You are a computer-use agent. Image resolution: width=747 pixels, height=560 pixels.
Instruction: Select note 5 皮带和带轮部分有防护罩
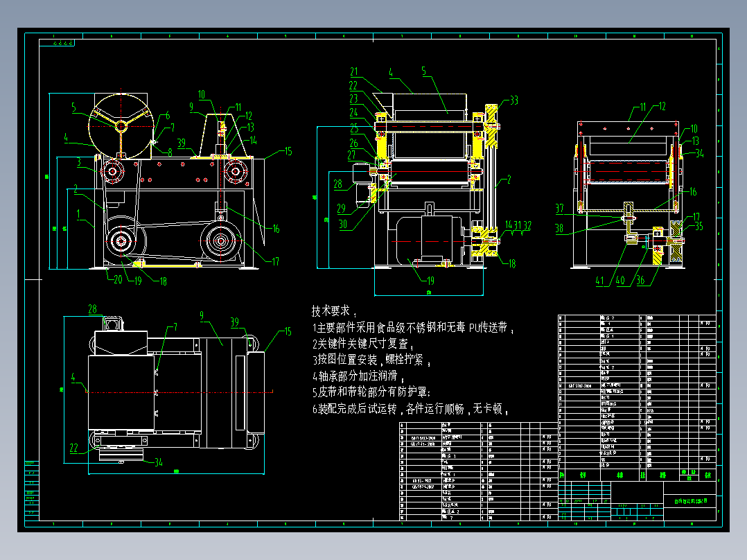point(371,392)
